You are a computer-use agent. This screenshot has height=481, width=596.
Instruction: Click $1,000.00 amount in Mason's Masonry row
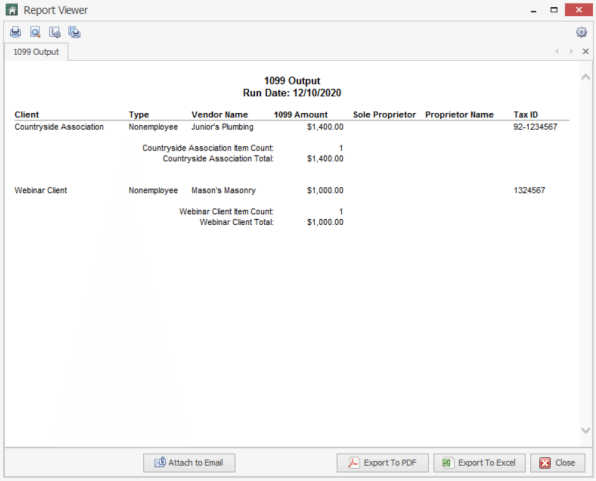(325, 190)
